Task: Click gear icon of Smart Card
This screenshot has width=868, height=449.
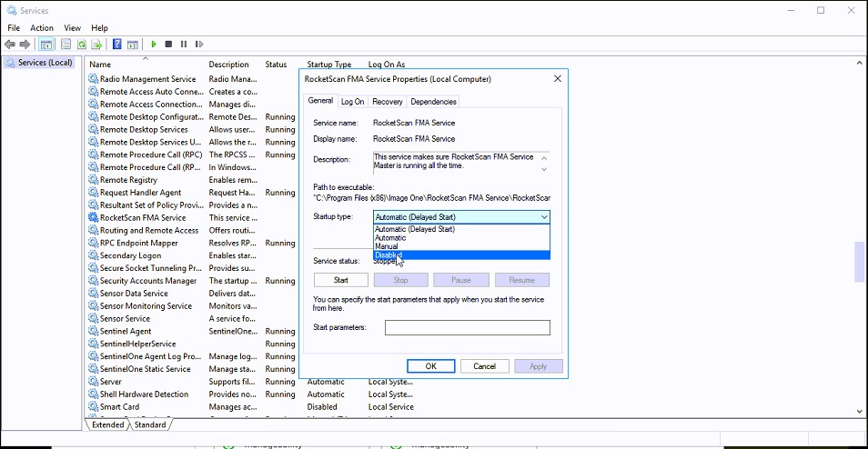Action: (93, 407)
